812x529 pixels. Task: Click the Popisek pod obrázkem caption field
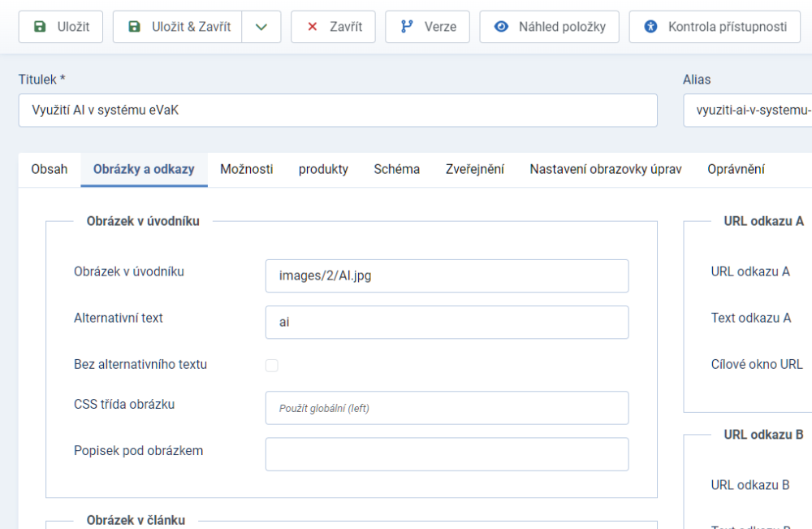point(447,454)
